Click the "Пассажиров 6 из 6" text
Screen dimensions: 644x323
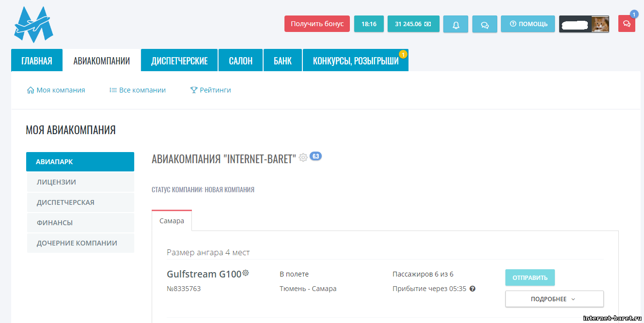[423, 274]
